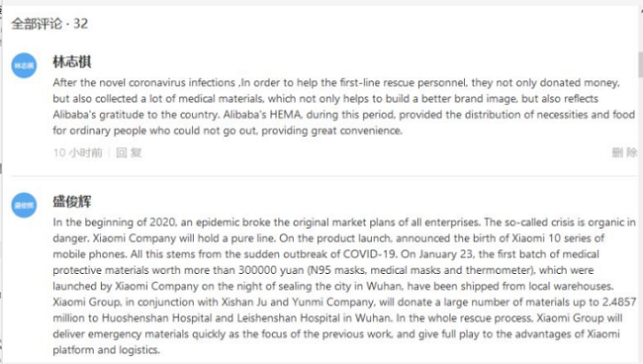Click 盛俊辉's blue profile avatar
Image resolution: width=643 pixels, height=364 pixels.
24,205
